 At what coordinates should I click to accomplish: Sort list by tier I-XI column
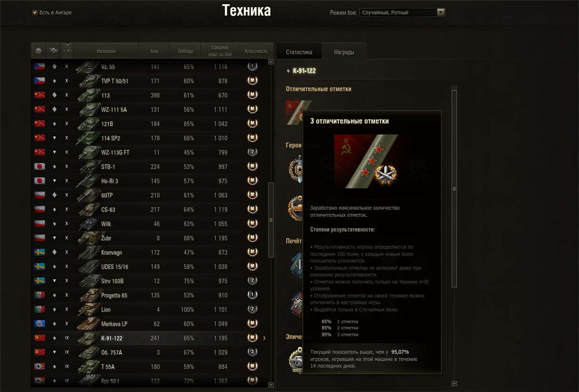pos(67,51)
